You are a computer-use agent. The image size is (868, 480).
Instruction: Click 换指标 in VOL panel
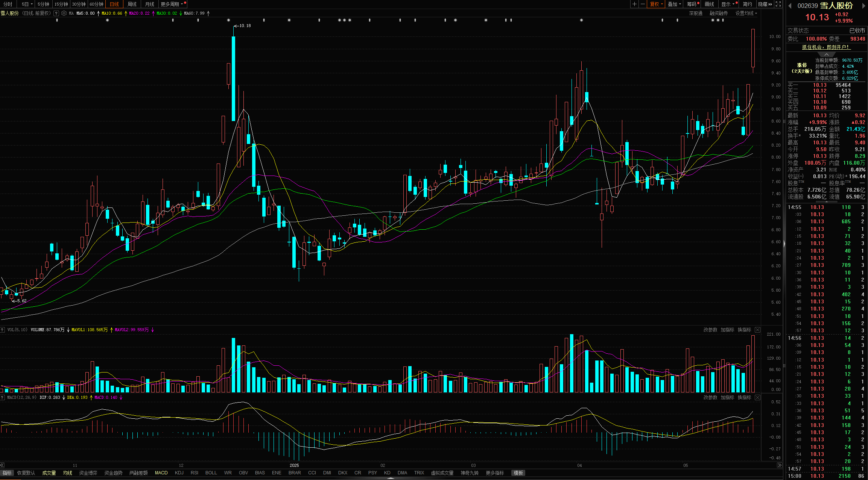744,330
